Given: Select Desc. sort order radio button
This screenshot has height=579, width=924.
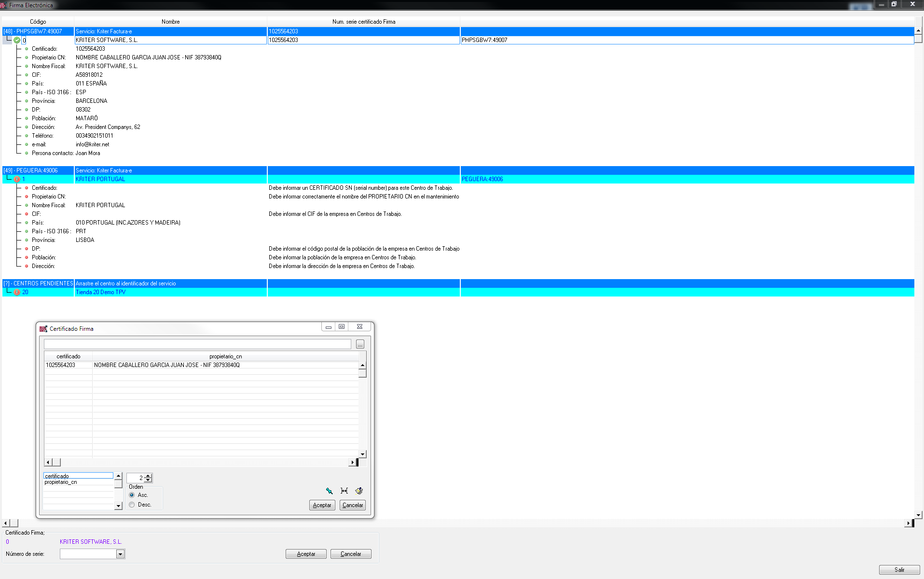Looking at the screenshot, I should 132,505.
